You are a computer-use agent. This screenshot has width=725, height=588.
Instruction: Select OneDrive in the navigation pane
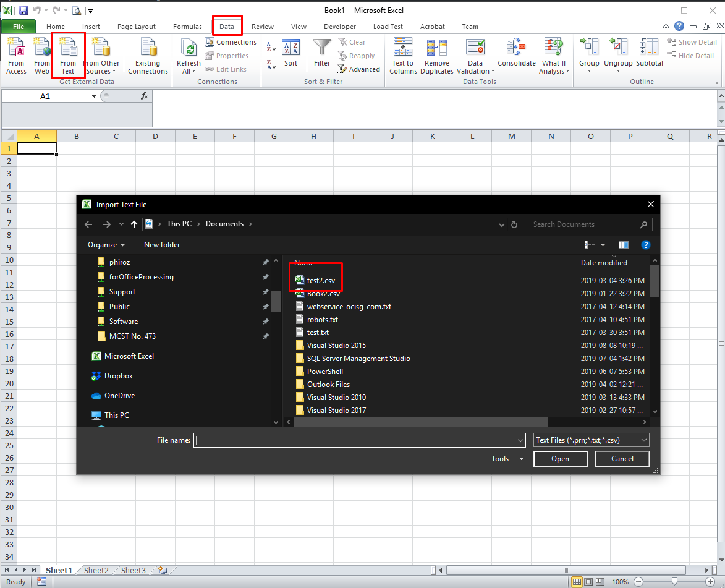(119, 396)
